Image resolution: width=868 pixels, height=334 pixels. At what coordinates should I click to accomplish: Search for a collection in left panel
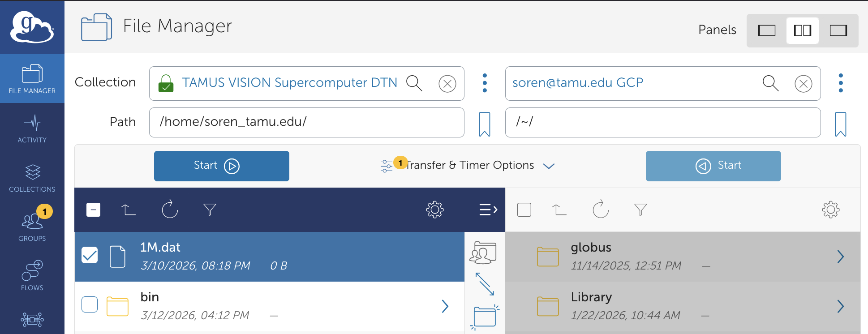pyautogui.click(x=414, y=83)
